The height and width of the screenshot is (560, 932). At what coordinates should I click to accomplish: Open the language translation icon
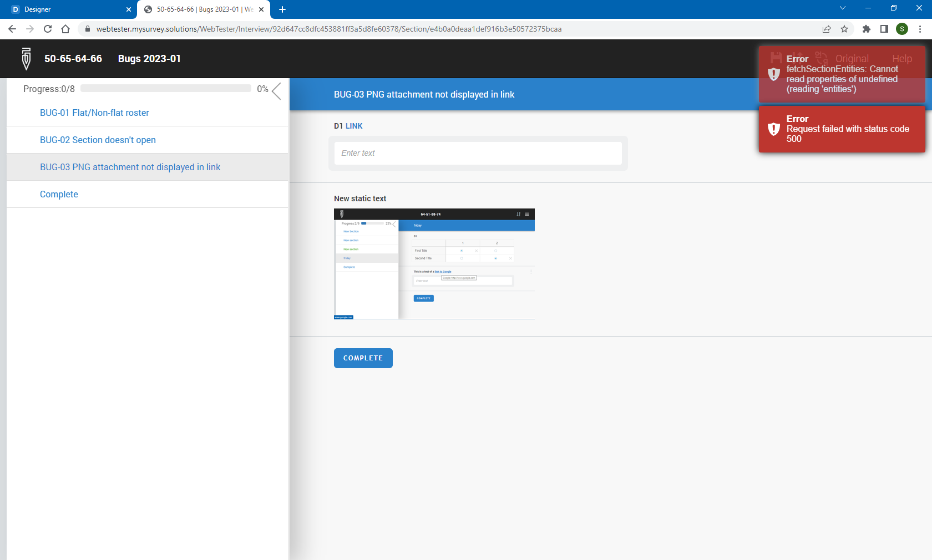(821, 58)
